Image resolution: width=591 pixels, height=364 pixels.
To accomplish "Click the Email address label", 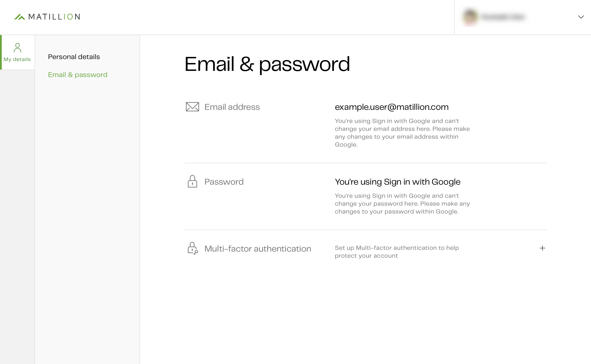I will [x=232, y=107].
